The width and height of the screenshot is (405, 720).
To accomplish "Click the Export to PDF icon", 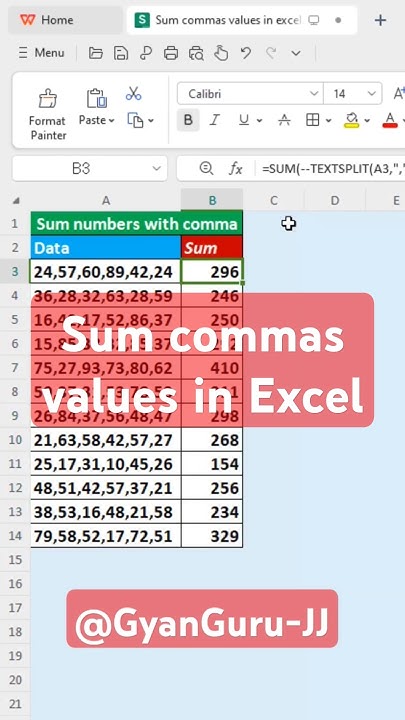I will (146, 53).
